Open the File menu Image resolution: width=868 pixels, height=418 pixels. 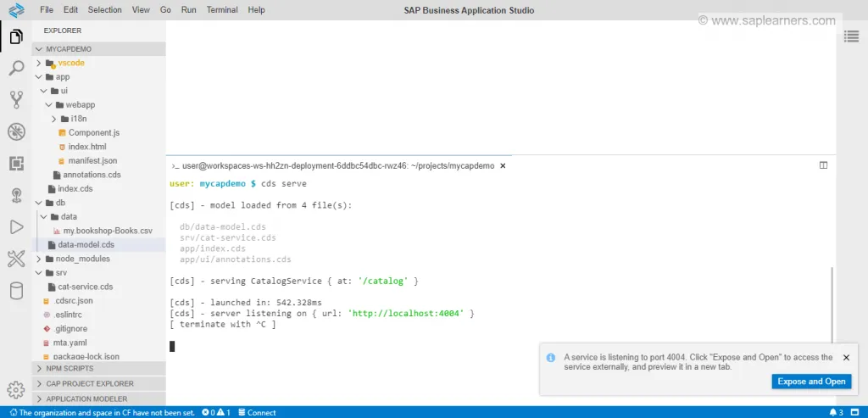pos(47,10)
